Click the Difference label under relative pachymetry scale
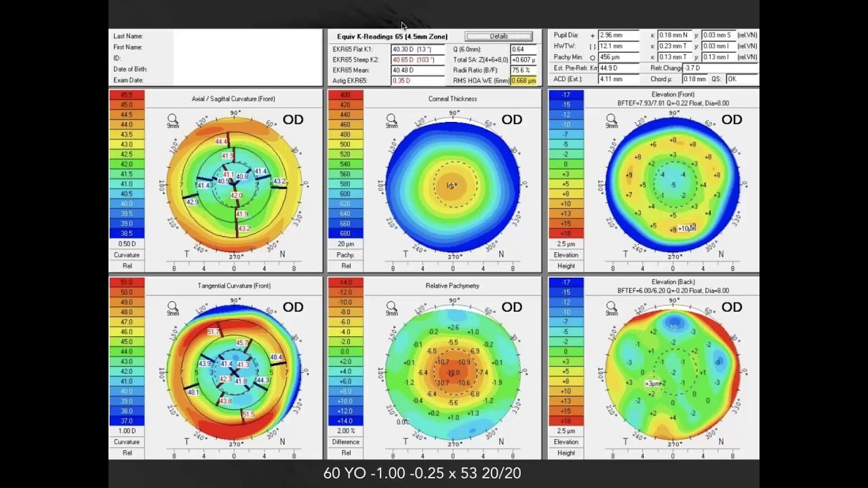This screenshot has height=488, width=868. (x=346, y=442)
